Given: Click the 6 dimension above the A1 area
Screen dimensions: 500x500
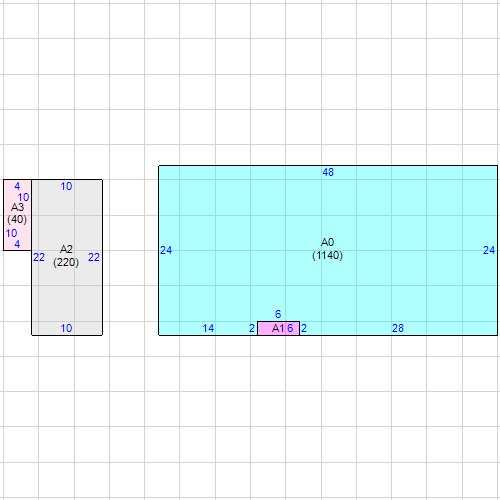Looking at the screenshot, I should pos(278,314).
